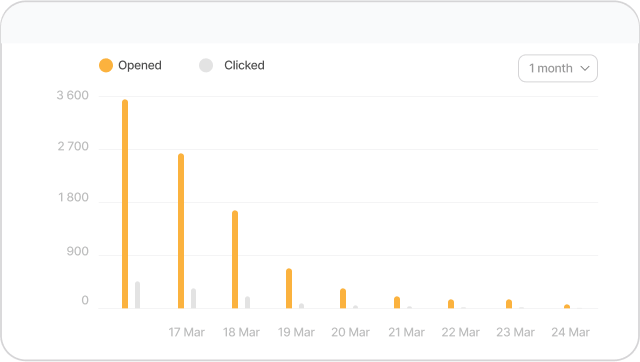Click the gray Clicked bar near 18 Mar
This screenshot has height=362, width=640.
tap(247, 302)
